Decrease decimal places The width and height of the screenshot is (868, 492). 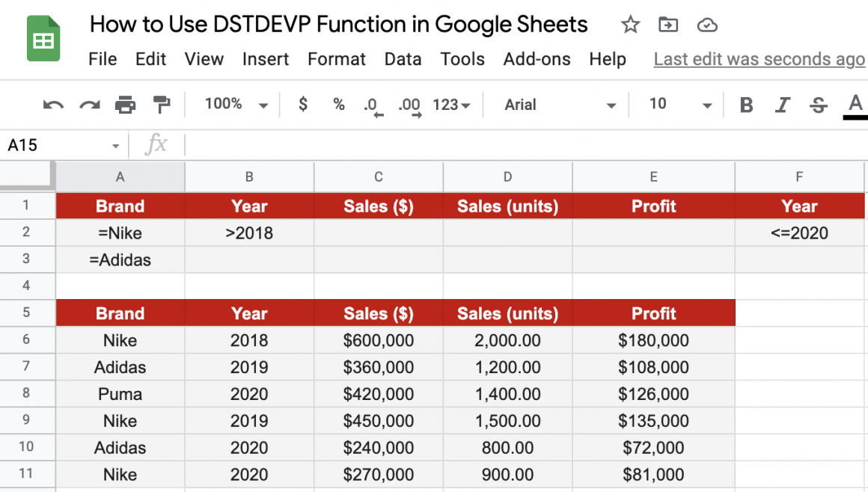point(372,105)
